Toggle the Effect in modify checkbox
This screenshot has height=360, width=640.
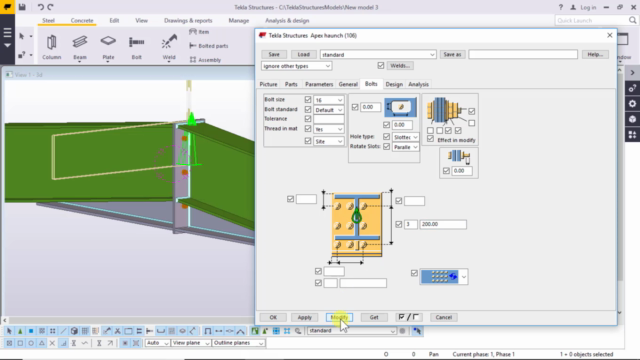point(430,139)
